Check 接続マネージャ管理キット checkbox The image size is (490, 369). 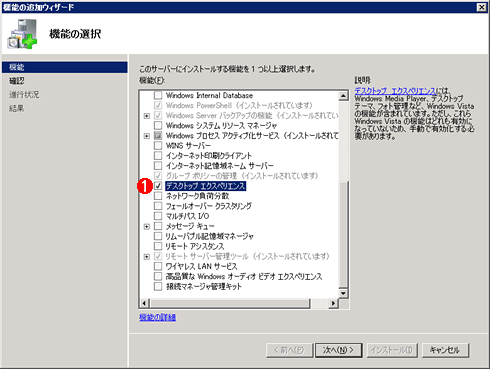(x=158, y=286)
